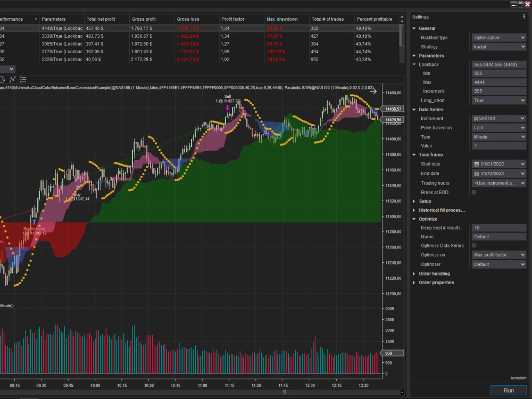Click the Min parameter input field
This screenshot has height=399, width=532.
(x=498, y=73)
